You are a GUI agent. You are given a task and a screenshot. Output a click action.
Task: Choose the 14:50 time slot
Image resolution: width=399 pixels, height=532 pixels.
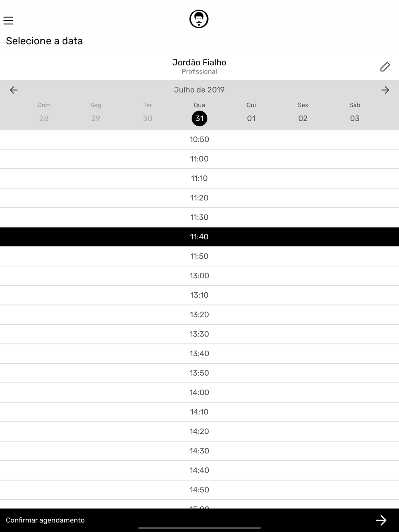coord(199,490)
